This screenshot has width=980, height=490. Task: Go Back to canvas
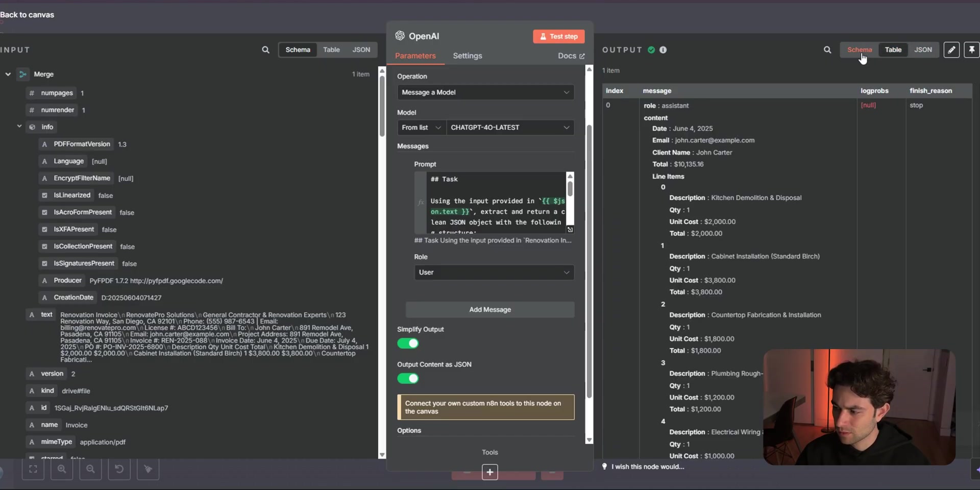pos(27,15)
